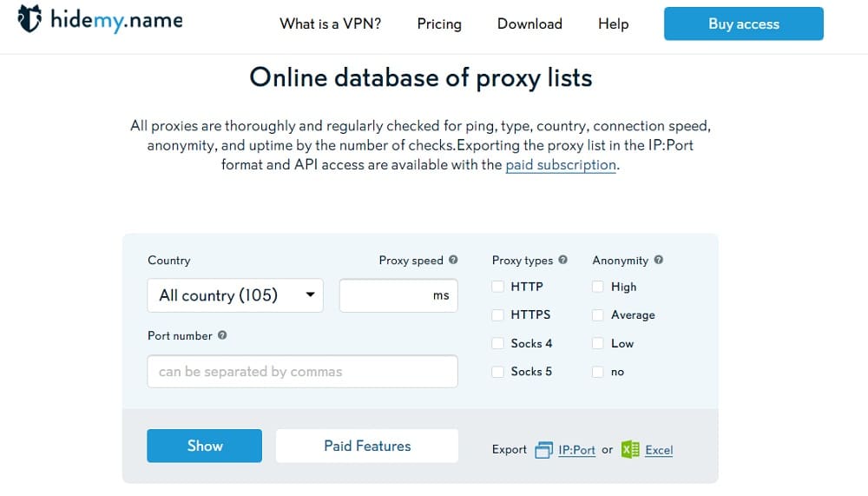The image size is (868, 496).
Task: Click the Port number help icon
Action: 222,335
